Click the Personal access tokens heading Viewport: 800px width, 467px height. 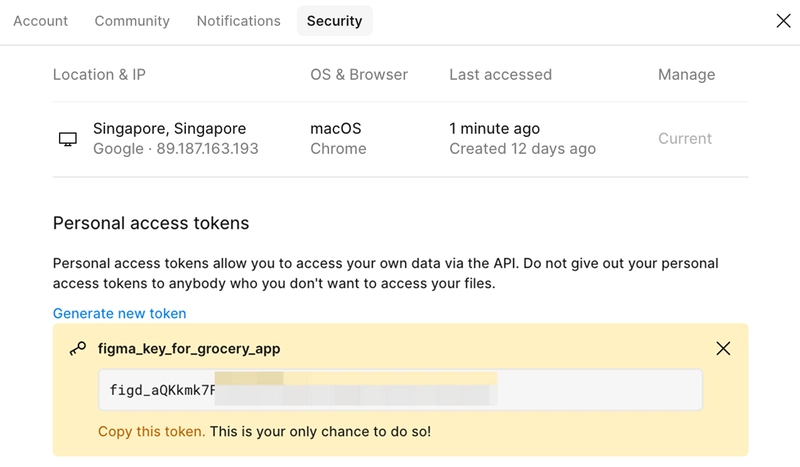coord(151,224)
